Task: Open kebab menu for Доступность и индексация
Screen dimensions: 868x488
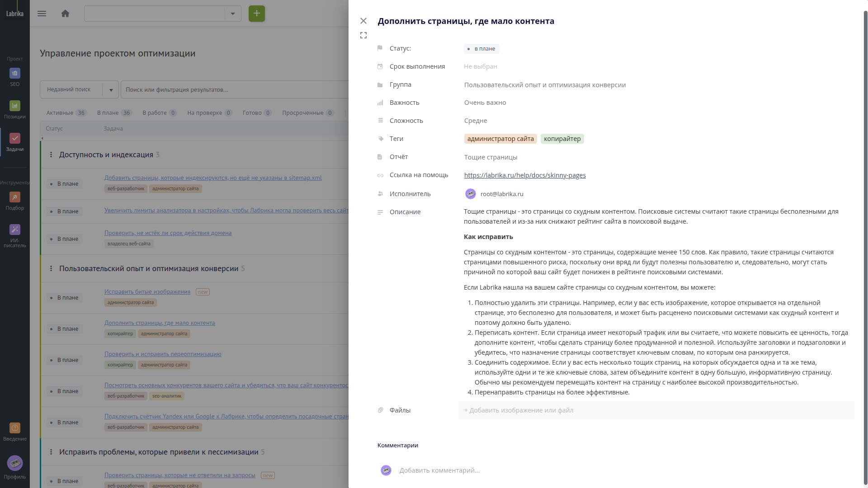Action: point(51,155)
